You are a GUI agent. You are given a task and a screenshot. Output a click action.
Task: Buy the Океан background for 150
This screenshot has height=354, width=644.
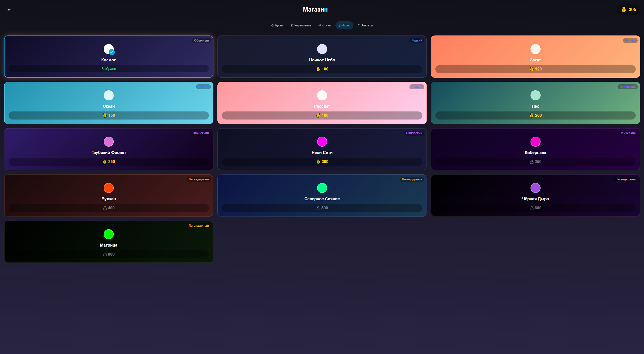[108, 115]
